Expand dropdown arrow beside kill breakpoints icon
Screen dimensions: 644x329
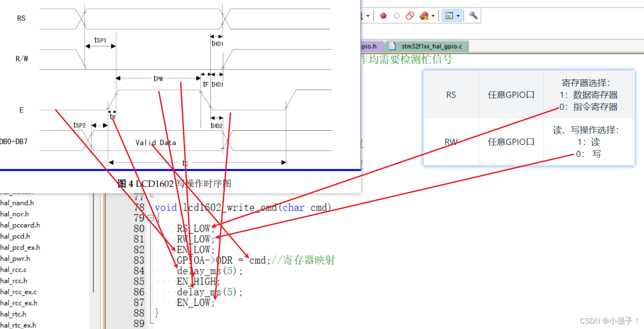(433, 16)
